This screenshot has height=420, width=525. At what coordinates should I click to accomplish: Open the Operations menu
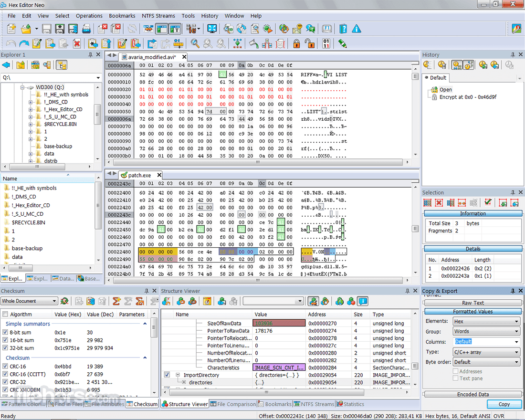[x=89, y=16]
